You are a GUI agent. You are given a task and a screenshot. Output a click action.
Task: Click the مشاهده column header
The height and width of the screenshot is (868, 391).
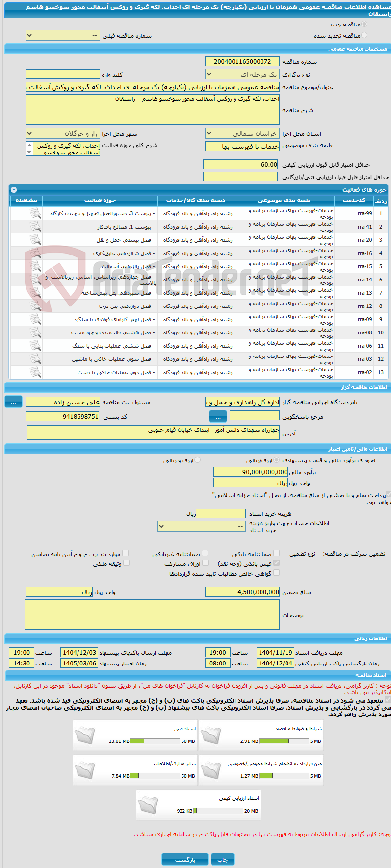pos(26,200)
